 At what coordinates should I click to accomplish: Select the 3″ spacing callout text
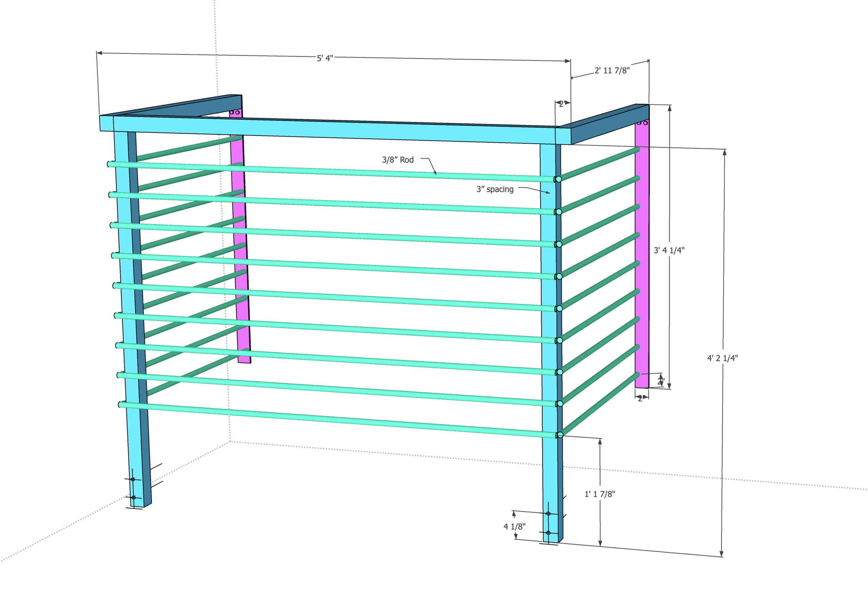click(495, 189)
